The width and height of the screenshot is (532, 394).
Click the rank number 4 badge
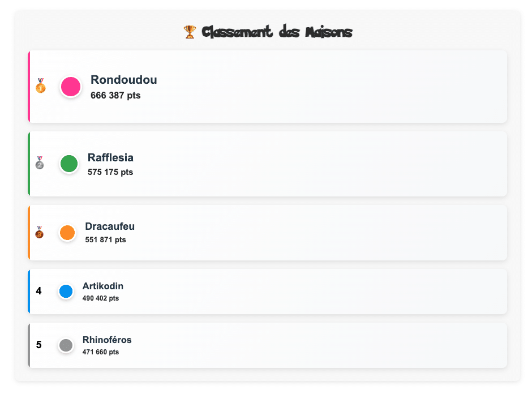coord(38,291)
